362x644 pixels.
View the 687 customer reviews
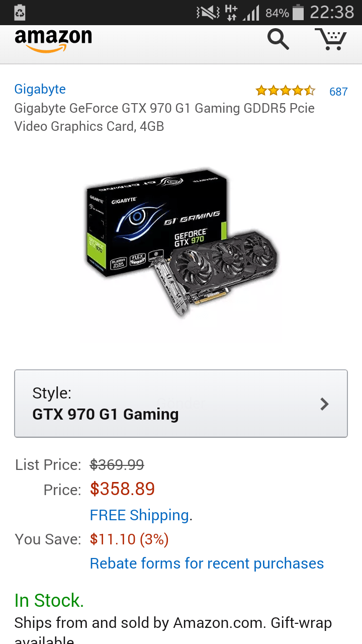(x=338, y=92)
